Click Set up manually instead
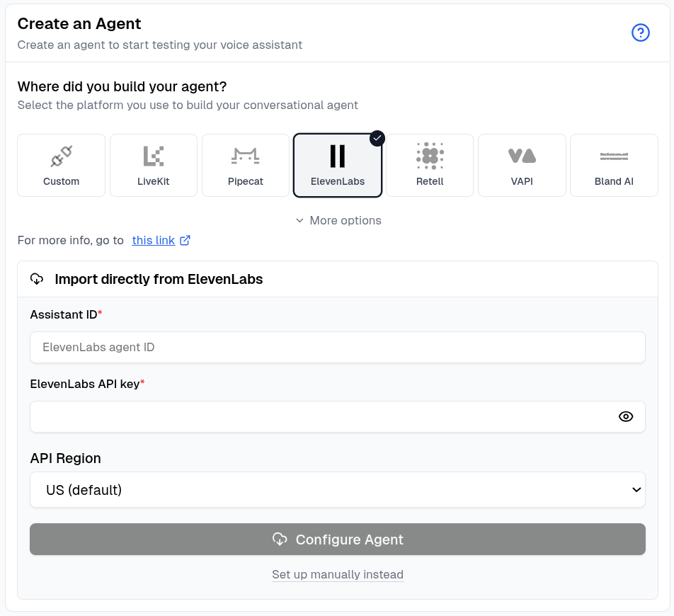This screenshot has width=674, height=616. (x=338, y=575)
